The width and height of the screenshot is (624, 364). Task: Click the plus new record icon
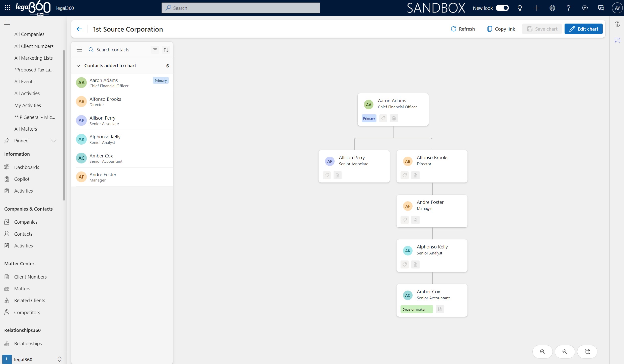pyautogui.click(x=536, y=8)
